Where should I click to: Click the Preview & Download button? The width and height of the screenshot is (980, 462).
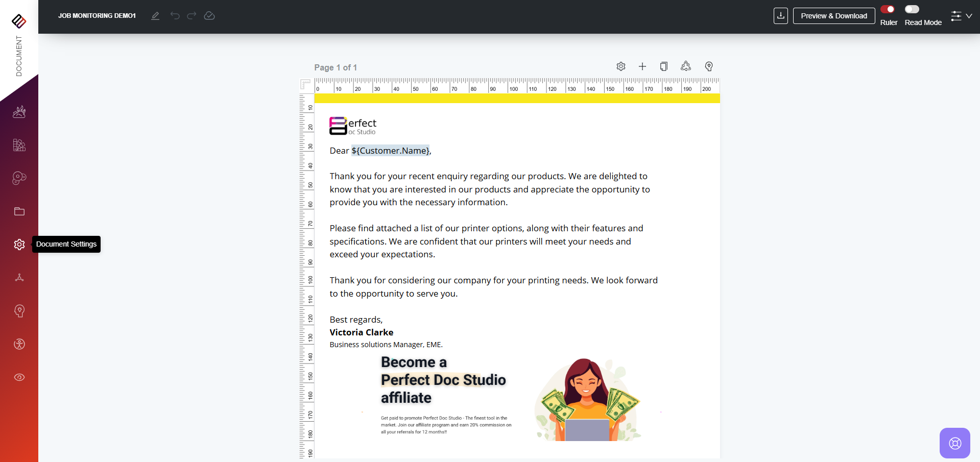[x=834, y=16]
